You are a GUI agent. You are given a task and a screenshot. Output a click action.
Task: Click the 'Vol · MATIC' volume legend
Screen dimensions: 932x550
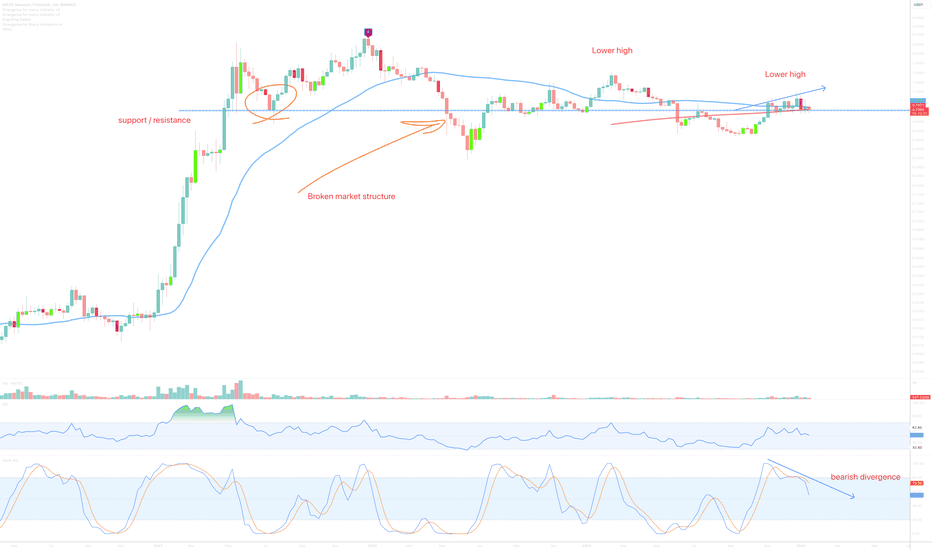point(12,384)
